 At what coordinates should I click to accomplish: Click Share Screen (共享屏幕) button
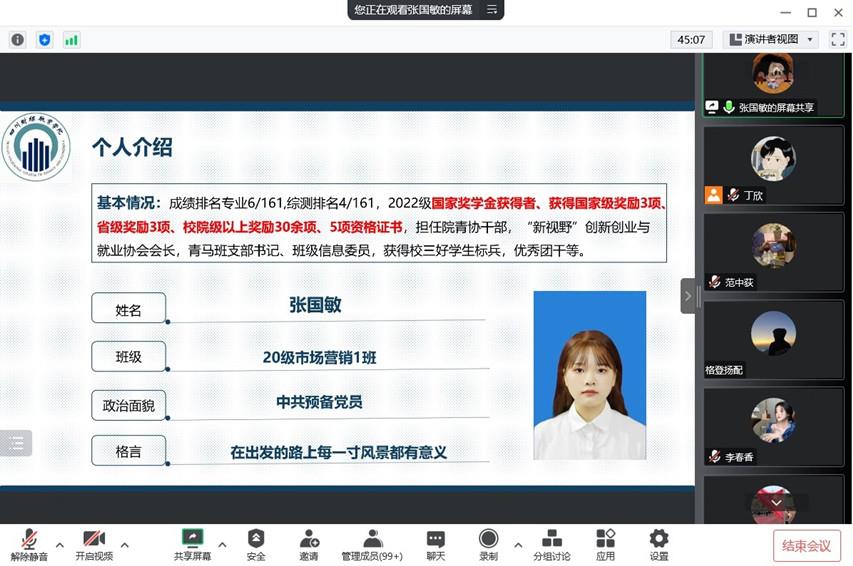pos(192,545)
